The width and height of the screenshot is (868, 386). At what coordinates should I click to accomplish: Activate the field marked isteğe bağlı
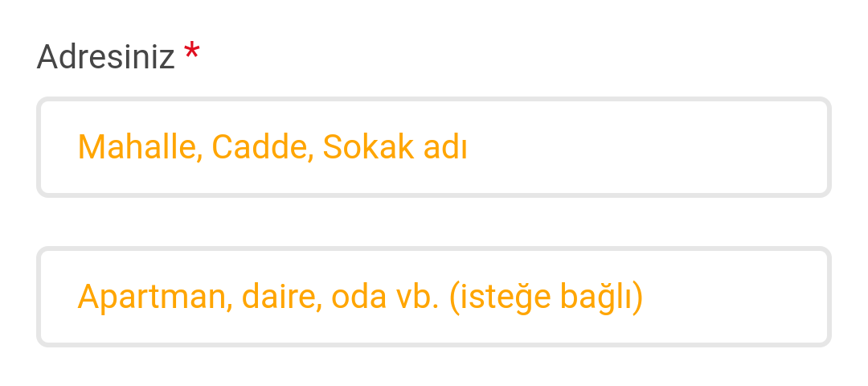(x=434, y=297)
